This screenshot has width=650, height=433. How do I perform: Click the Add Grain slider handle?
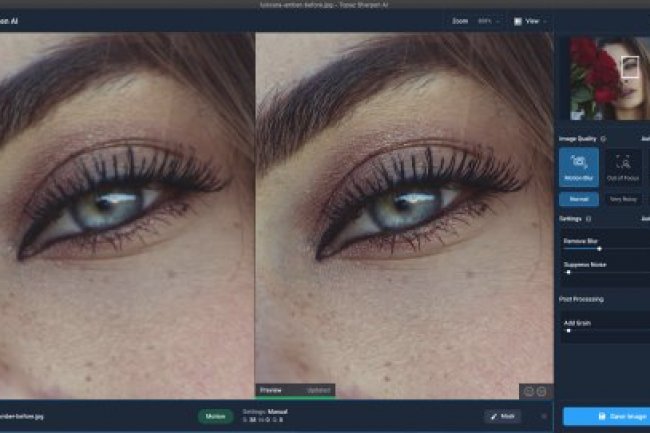tap(568, 331)
